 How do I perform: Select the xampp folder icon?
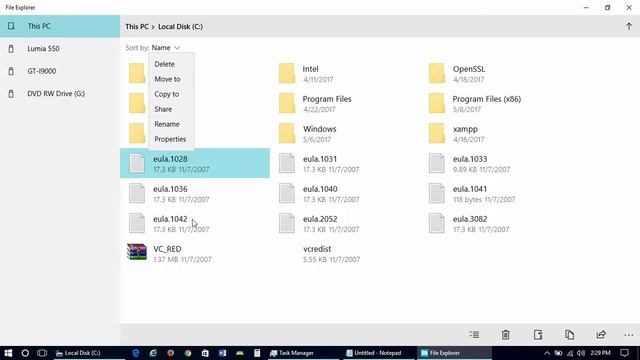pos(436,133)
